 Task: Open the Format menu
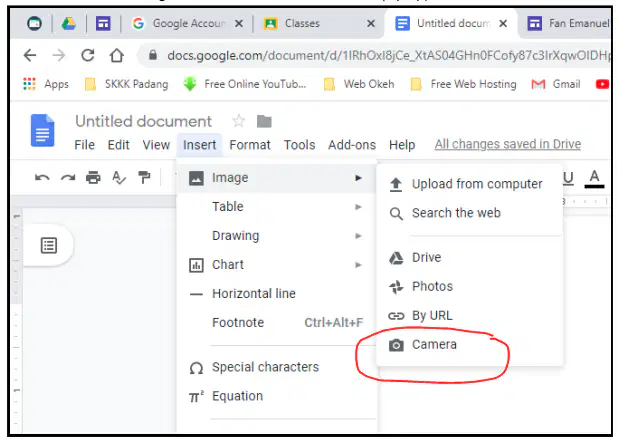(250, 145)
